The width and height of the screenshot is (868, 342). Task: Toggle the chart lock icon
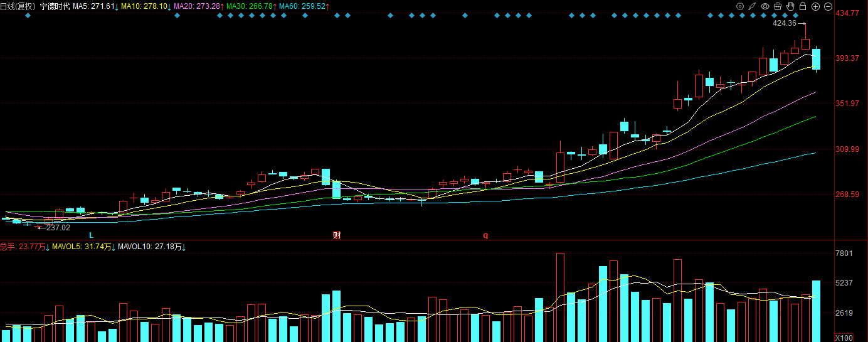click(803, 6)
